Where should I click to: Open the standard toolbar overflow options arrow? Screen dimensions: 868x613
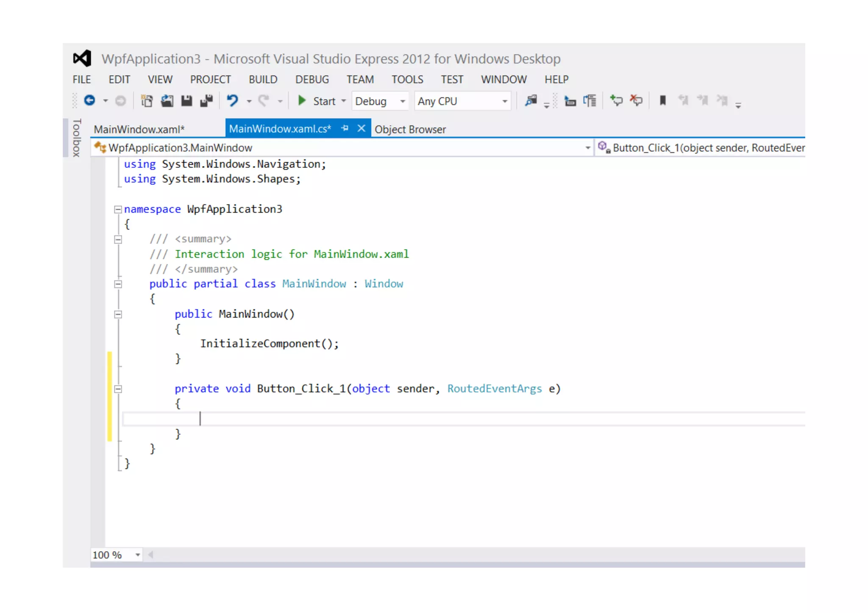pos(547,105)
